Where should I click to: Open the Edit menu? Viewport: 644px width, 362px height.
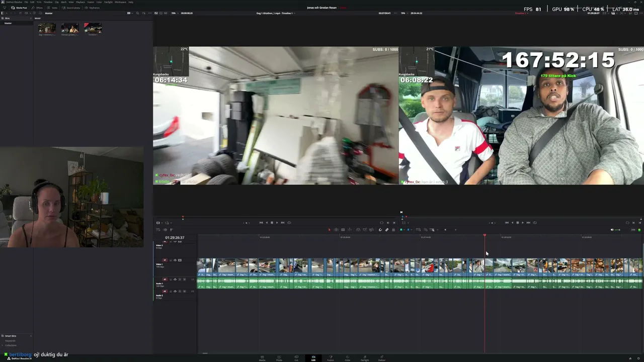pos(32,2)
